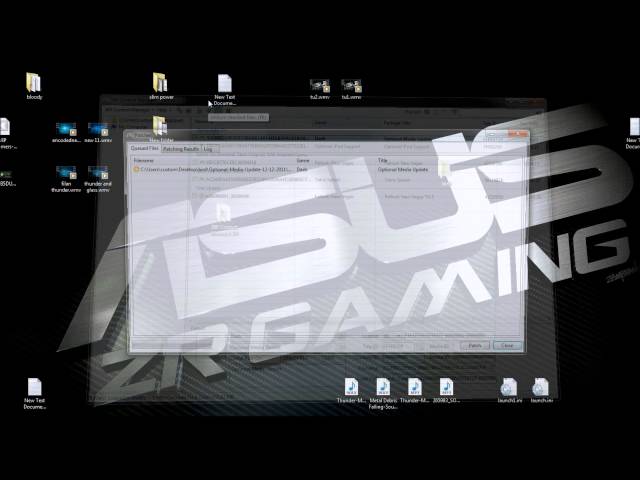Select Thunder-M audio file right of Metal Debris
Screen dimensions: 640x480
[414, 391]
